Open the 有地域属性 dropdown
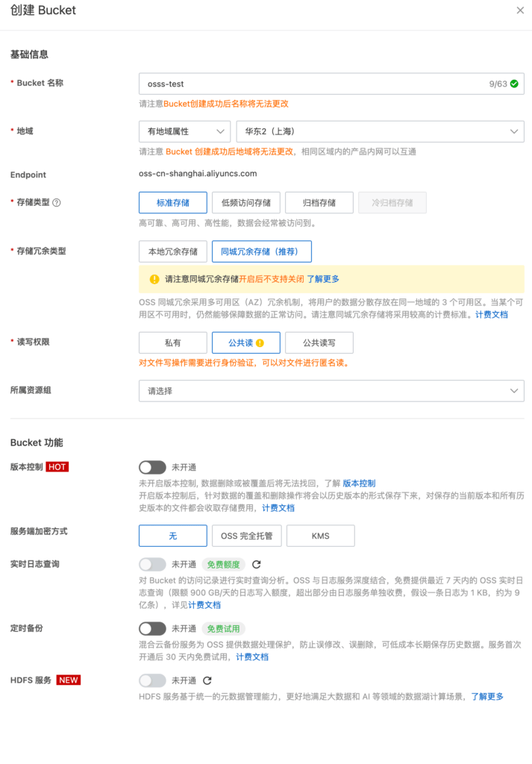 184,131
